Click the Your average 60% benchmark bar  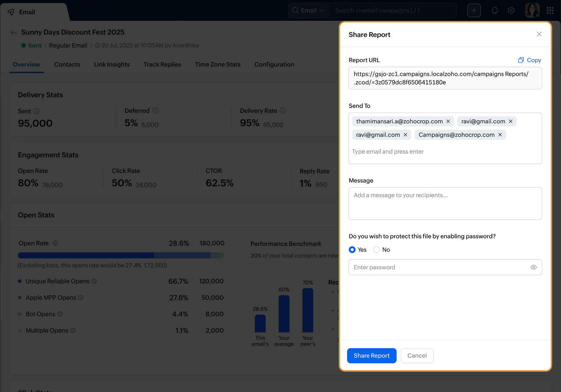tap(284, 314)
